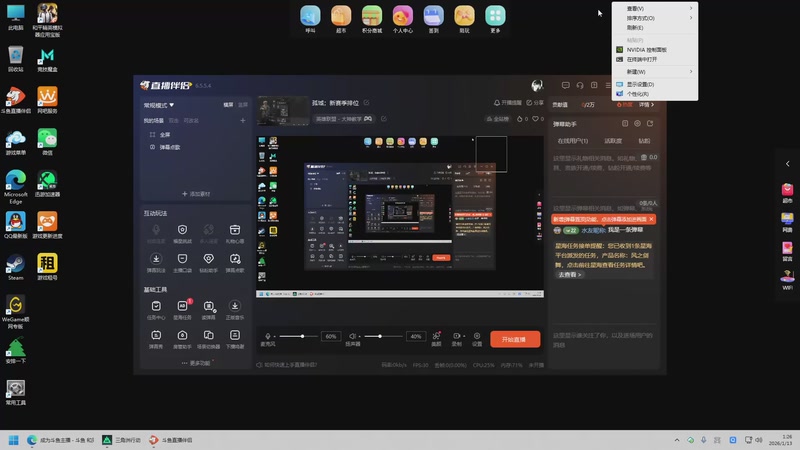The width and height of the screenshot is (800, 450).
Task: Click the 分享 share icon
Action: coord(529,103)
